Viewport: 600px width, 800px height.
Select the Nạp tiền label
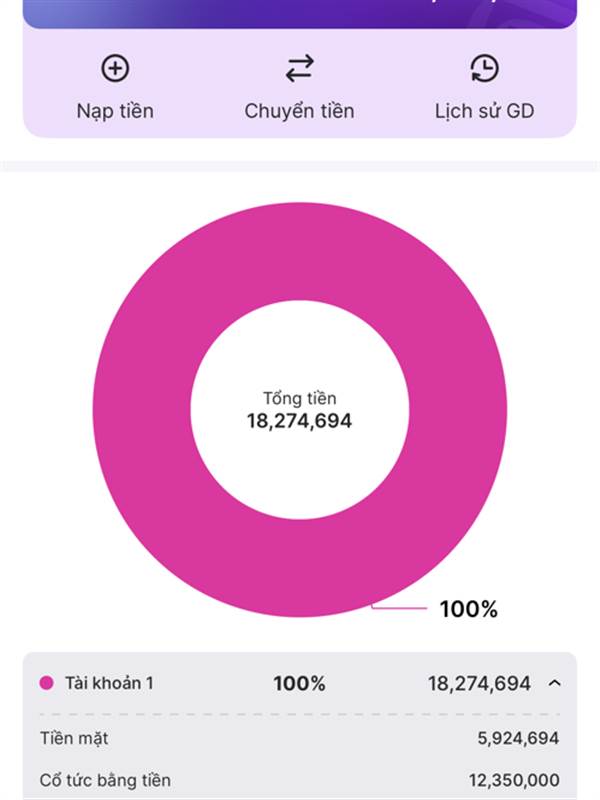(115, 111)
